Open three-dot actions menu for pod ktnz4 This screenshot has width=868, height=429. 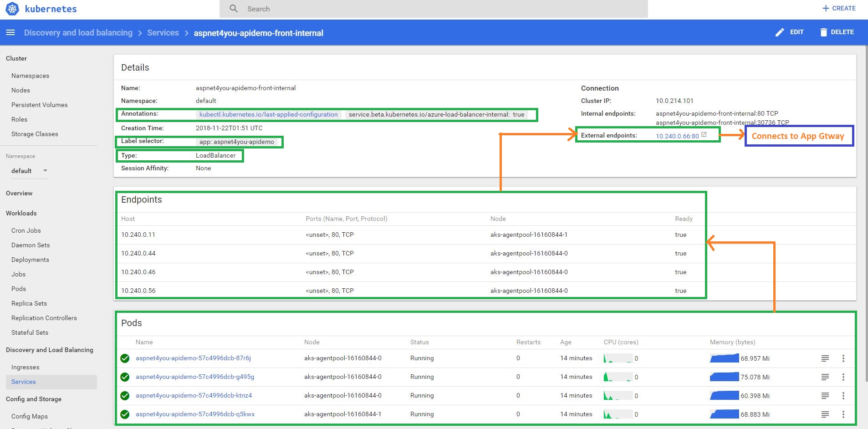(x=843, y=396)
